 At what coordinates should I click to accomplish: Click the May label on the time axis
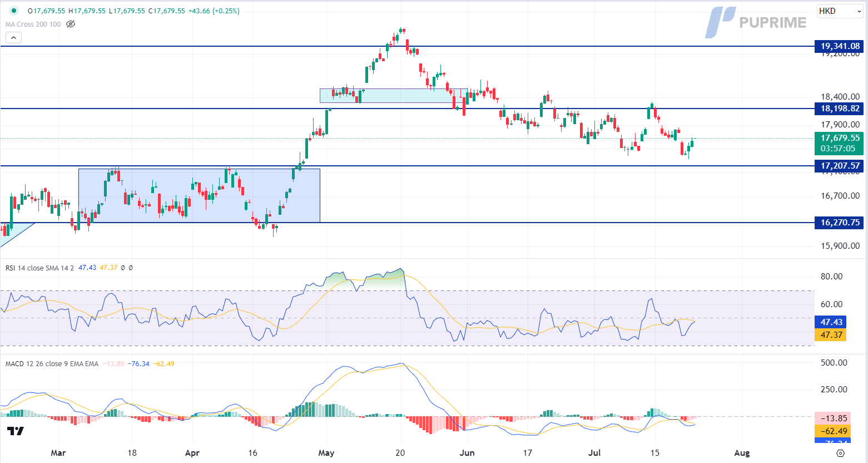tap(326, 453)
